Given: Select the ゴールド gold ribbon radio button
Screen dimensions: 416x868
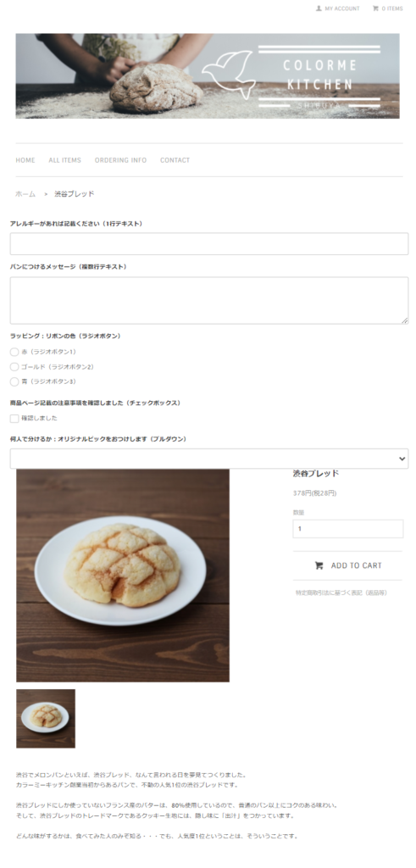Looking at the screenshot, I should [14, 367].
